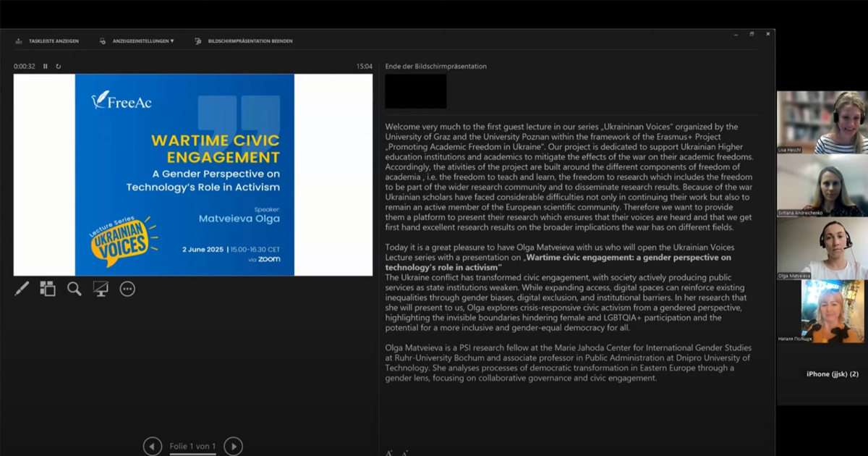Black out the slideshow with the screen icon
The width and height of the screenshot is (868, 456).
click(x=101, y=289)
